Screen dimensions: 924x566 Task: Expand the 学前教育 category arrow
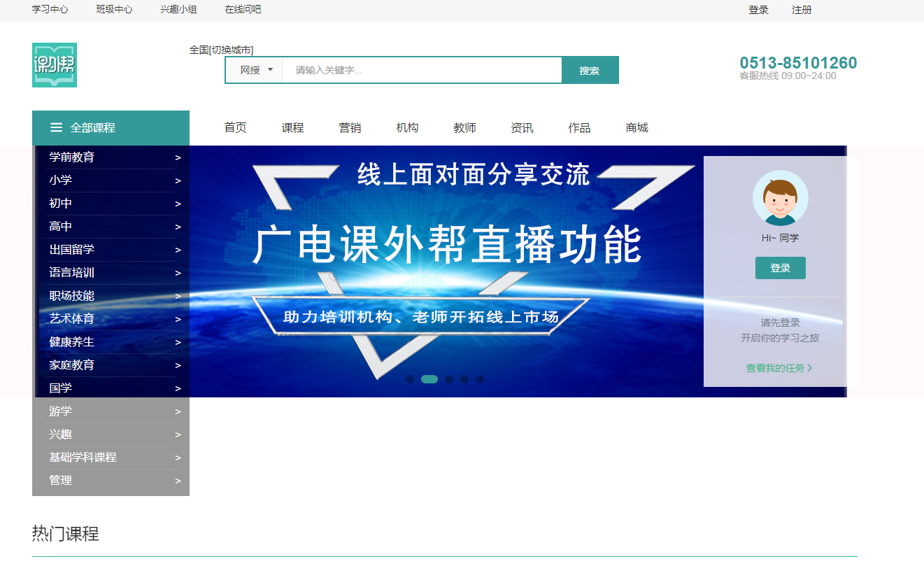tap(178, 157)
